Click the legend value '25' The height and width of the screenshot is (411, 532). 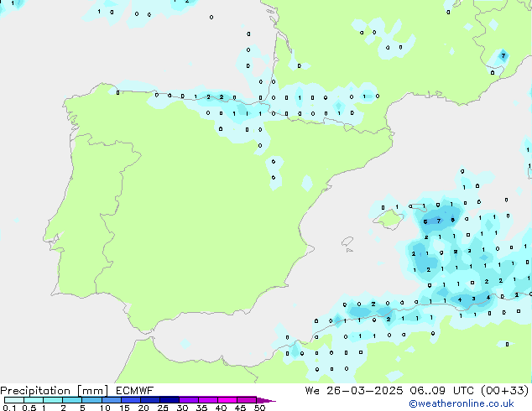[x=163, y=408]
